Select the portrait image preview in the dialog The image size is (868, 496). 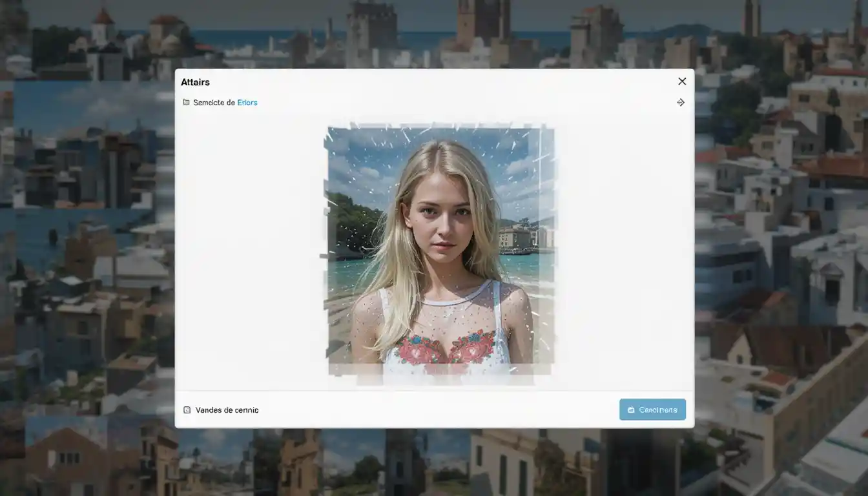click(x=439, y=251)
